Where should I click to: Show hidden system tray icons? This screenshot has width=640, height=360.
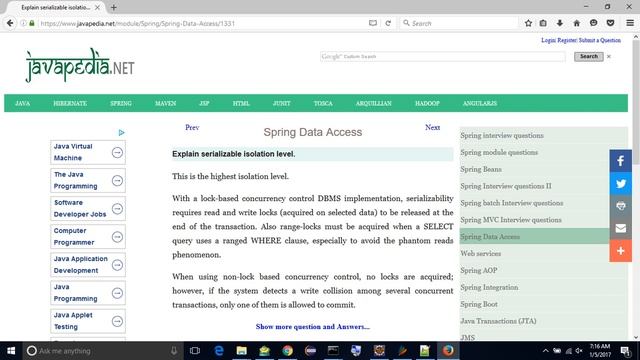click(546, 351)
